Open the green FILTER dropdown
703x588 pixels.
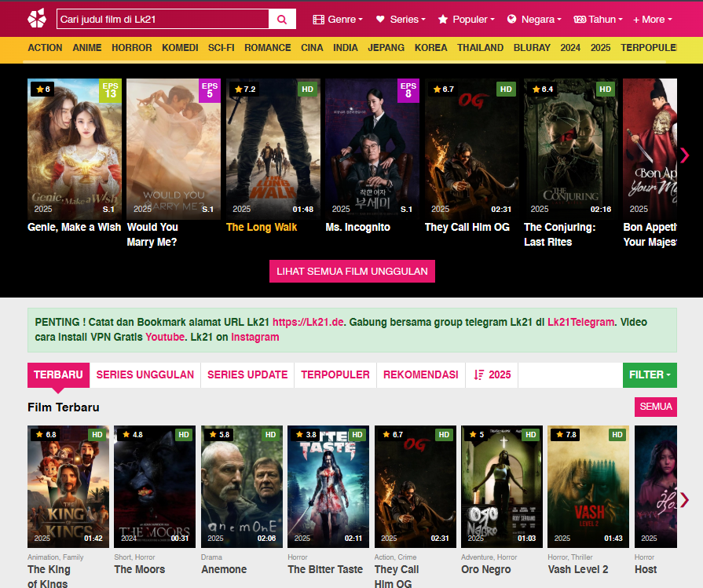pos(650,374)
